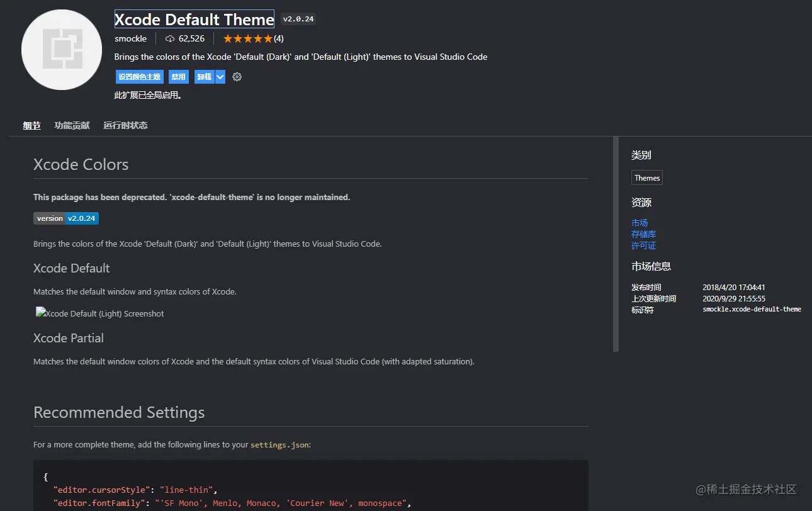Screen dimensions: 812x511
Task: Click the smockle.xcode-default-theme identifier
Action: (752, 310)
